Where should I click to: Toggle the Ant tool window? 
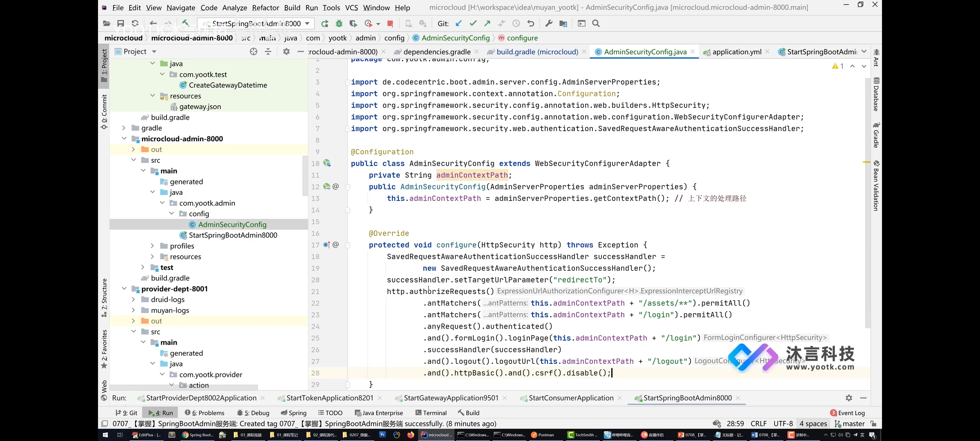pyautogui.click(x=876, y=58)
